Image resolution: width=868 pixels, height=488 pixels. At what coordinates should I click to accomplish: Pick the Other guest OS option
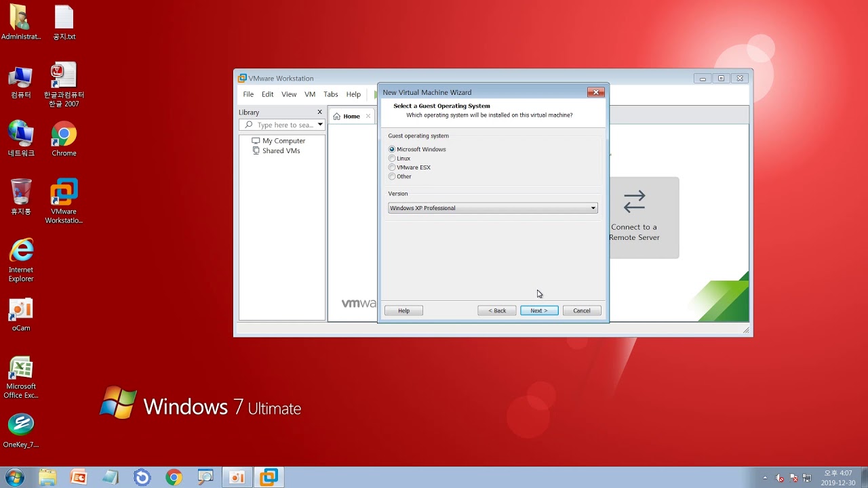[x=392, y=177]
